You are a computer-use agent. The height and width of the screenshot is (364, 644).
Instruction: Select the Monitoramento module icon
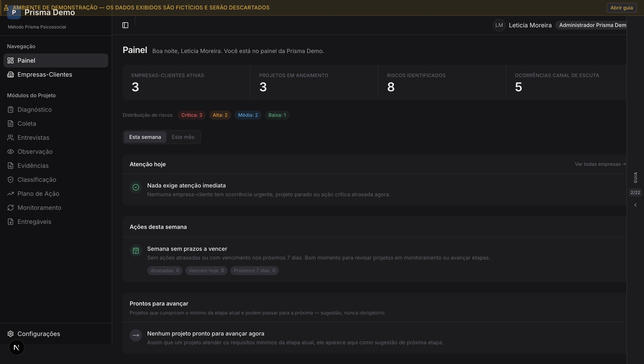click(x=10, y=207)
